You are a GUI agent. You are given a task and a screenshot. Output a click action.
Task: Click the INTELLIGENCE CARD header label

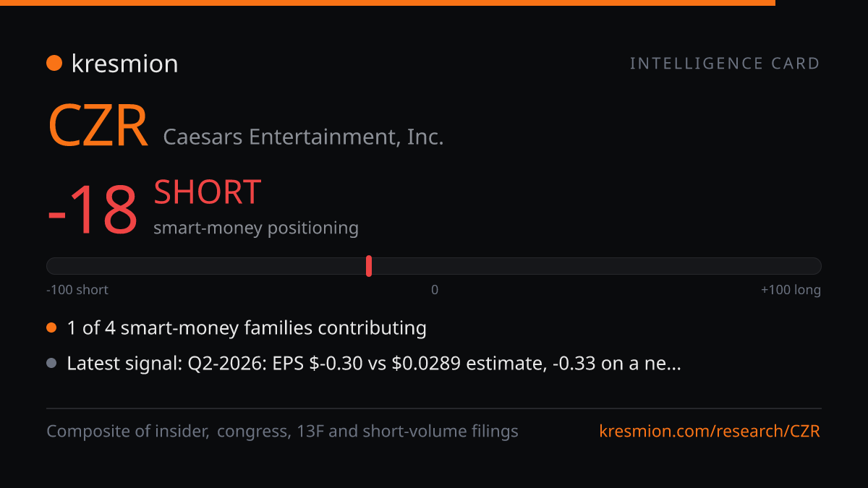tap(725, 64)
